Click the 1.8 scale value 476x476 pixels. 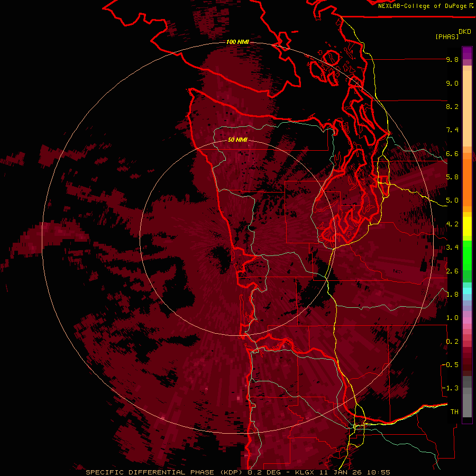coord(452,295)
